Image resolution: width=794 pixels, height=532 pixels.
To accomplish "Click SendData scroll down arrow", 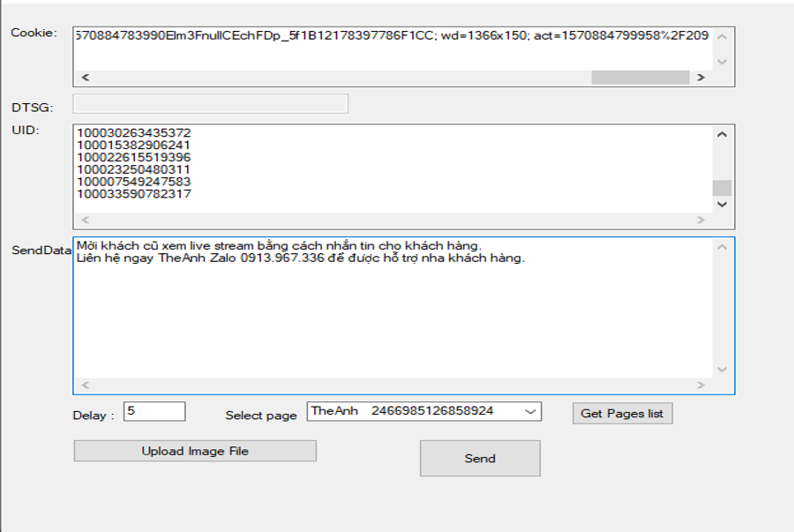I will tap(723, 370).
